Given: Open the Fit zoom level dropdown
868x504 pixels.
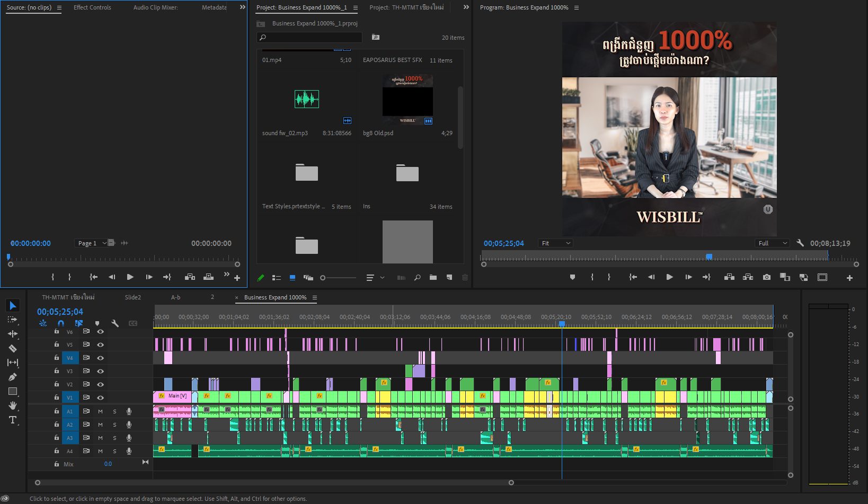Looking at the screenshot, I should pos(555,243).
